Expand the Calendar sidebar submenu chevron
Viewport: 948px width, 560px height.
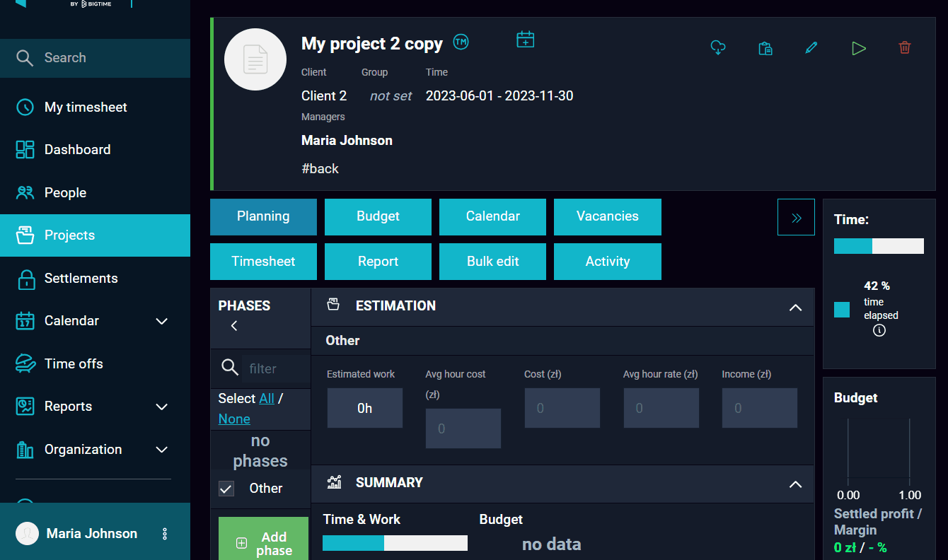162,321
